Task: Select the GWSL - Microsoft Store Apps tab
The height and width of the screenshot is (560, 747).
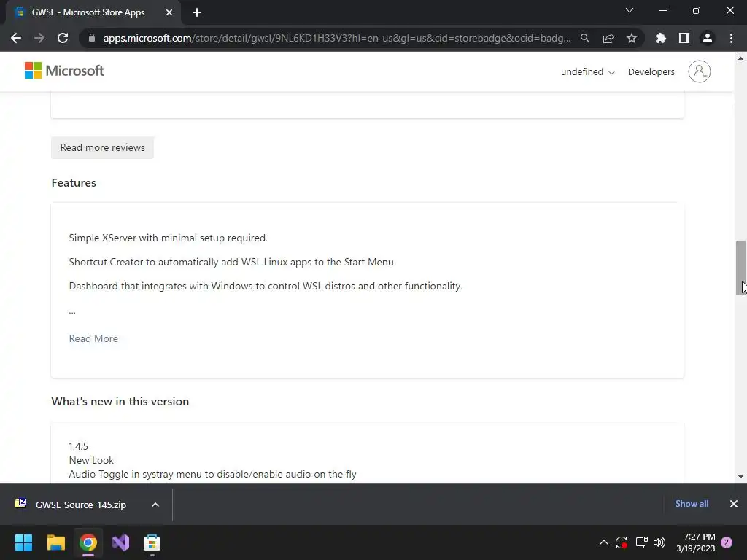Action: 88,12
